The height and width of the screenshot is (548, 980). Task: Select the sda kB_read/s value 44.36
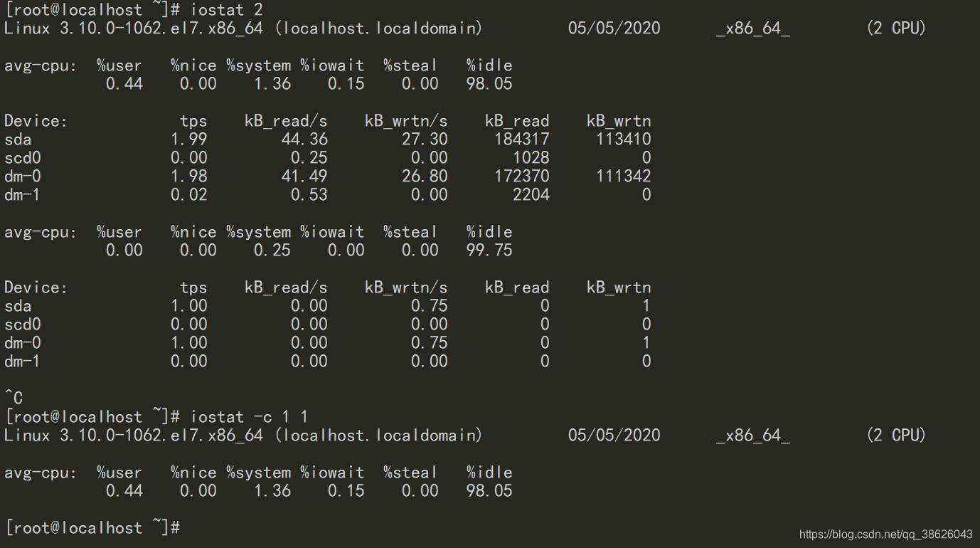304,139
